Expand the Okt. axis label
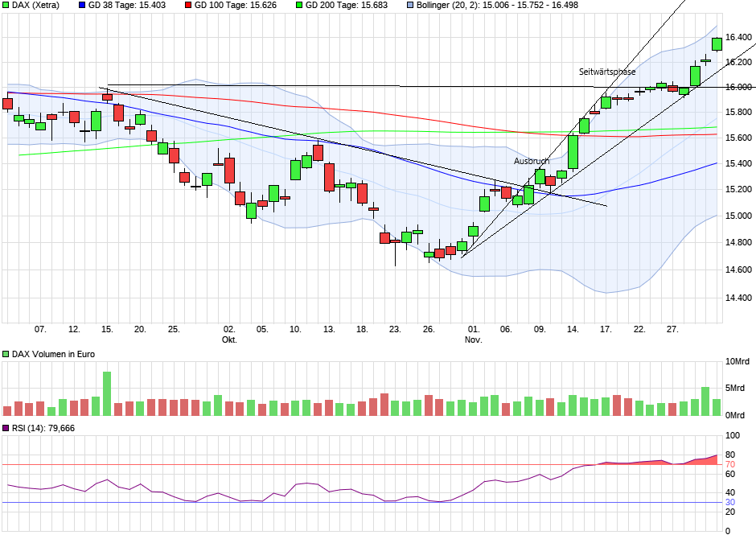 [x=228, y=339]
